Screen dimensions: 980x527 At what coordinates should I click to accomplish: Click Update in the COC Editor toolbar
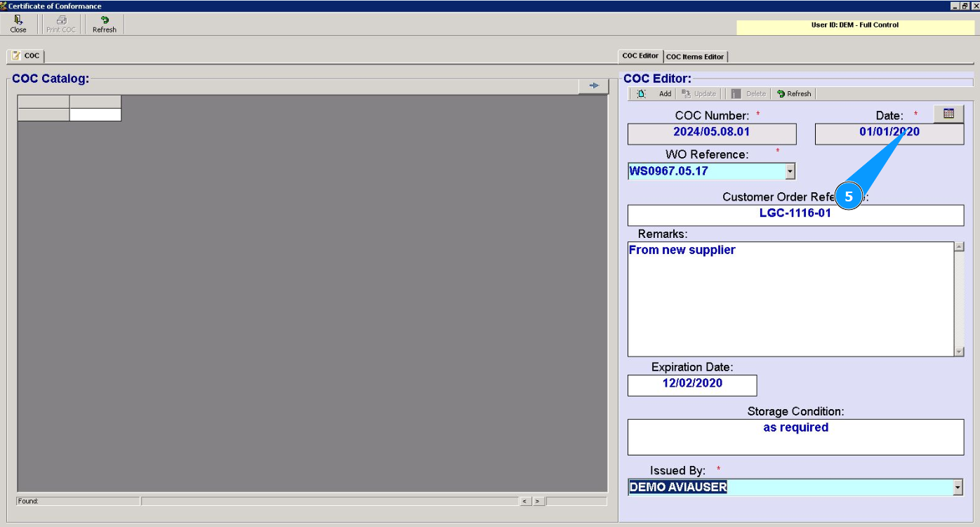point(699,94)
